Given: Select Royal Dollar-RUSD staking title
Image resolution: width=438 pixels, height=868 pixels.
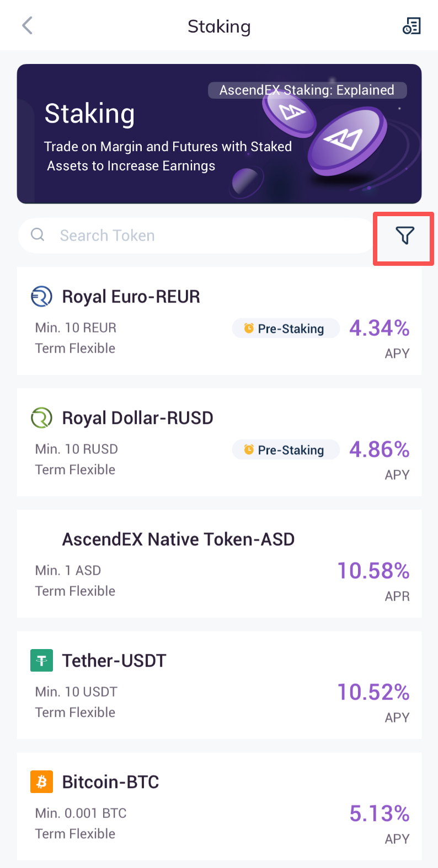Looking at the screenshot, I should pos(137,418).
